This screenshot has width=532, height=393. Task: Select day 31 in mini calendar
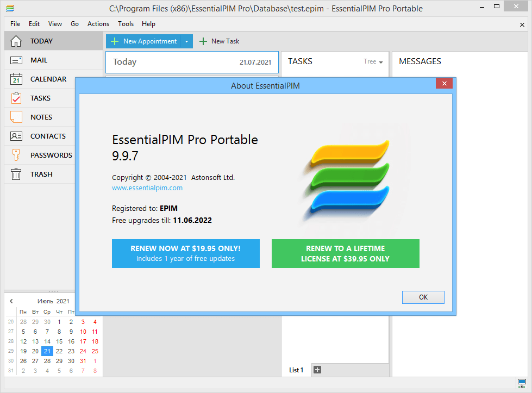pos(83,361)
